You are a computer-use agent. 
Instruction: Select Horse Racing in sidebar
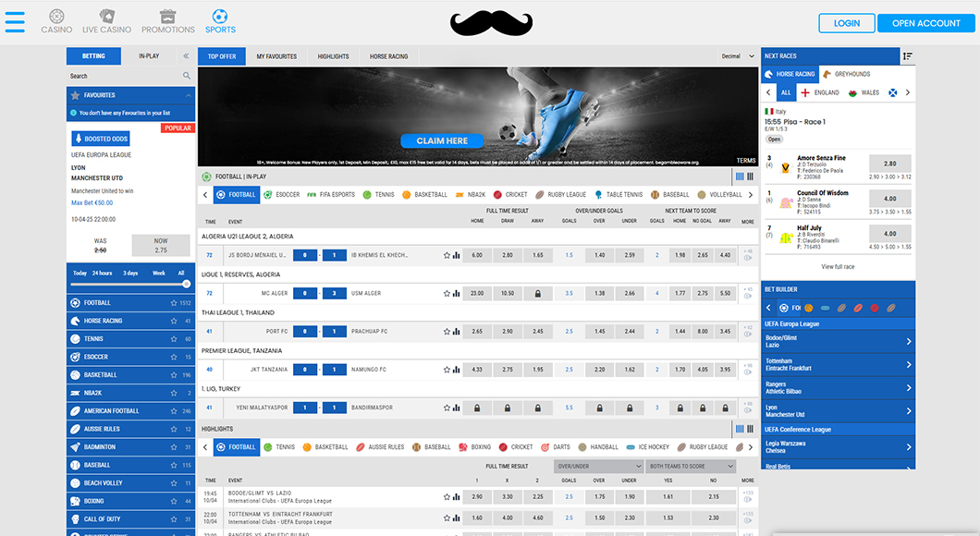[x=130, y=321]
